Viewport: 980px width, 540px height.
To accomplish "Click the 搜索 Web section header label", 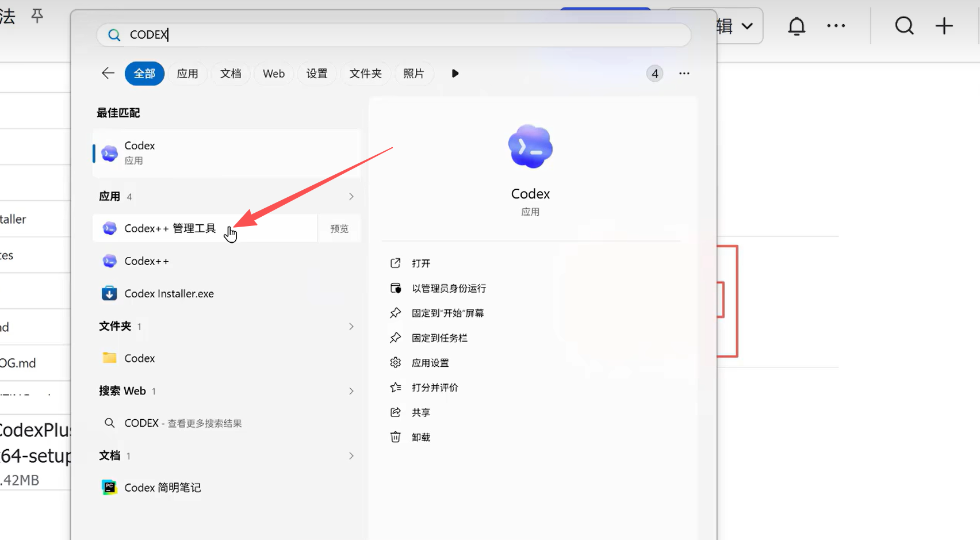I will 122,391.
